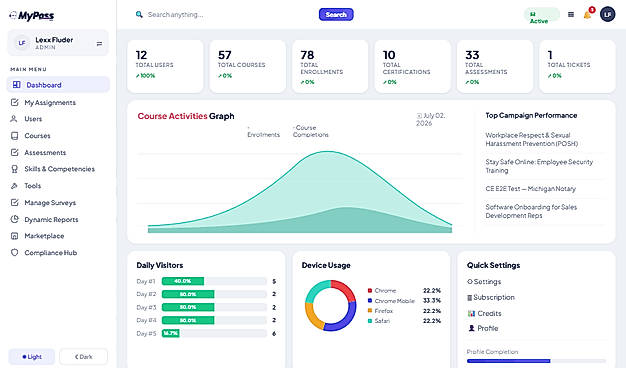Open CE E2E Test — Michigan Notary campaign

(531, 188)
